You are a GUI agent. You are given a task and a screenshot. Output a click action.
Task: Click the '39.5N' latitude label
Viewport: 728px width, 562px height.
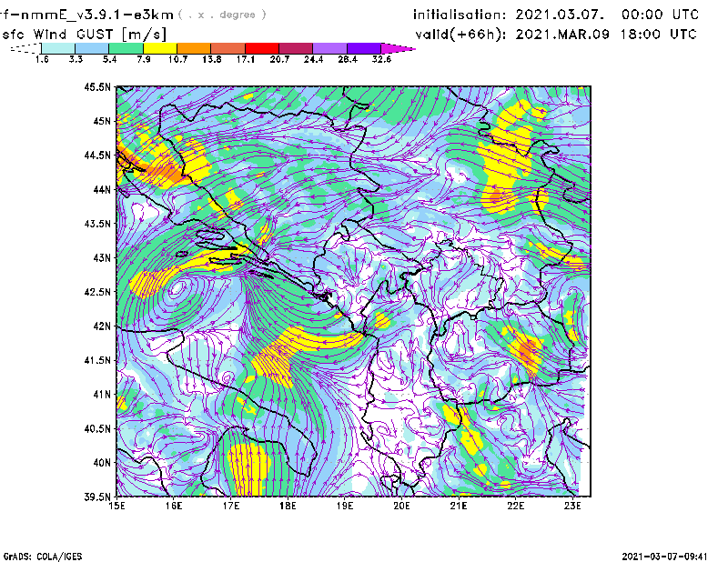97,497
